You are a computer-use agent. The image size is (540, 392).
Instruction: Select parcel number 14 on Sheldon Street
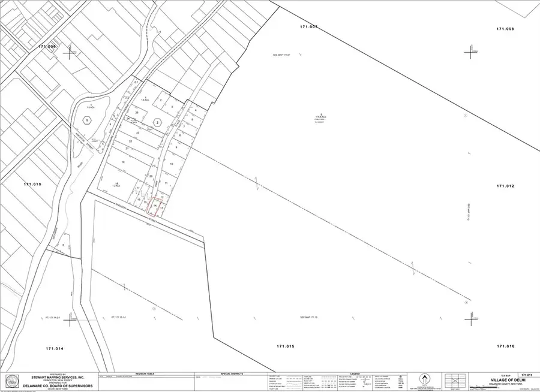point(155,206)
